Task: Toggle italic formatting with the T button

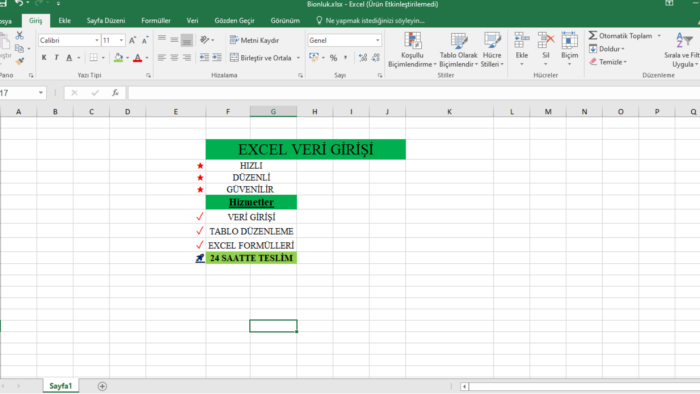Action: tap(56, 58)
